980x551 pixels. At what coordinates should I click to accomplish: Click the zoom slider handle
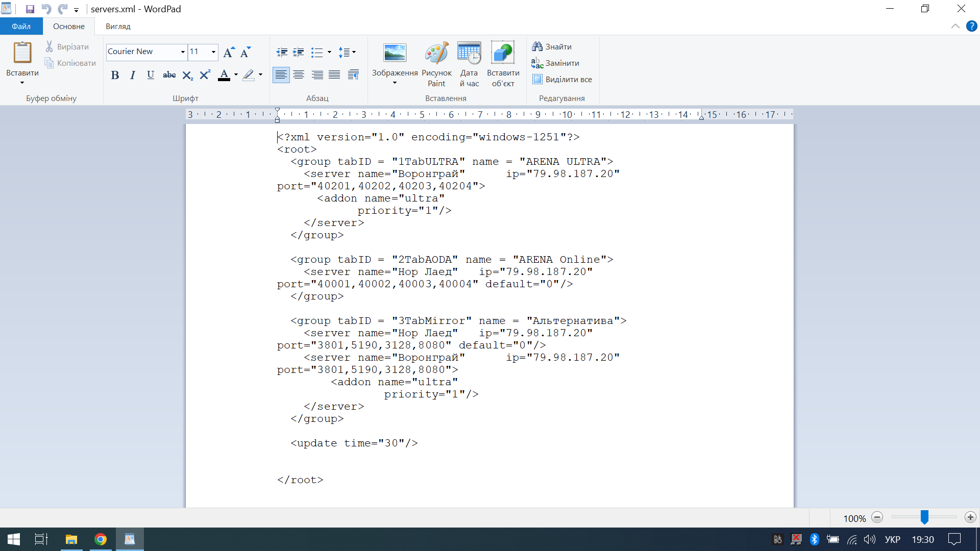(x=924, y=517)
